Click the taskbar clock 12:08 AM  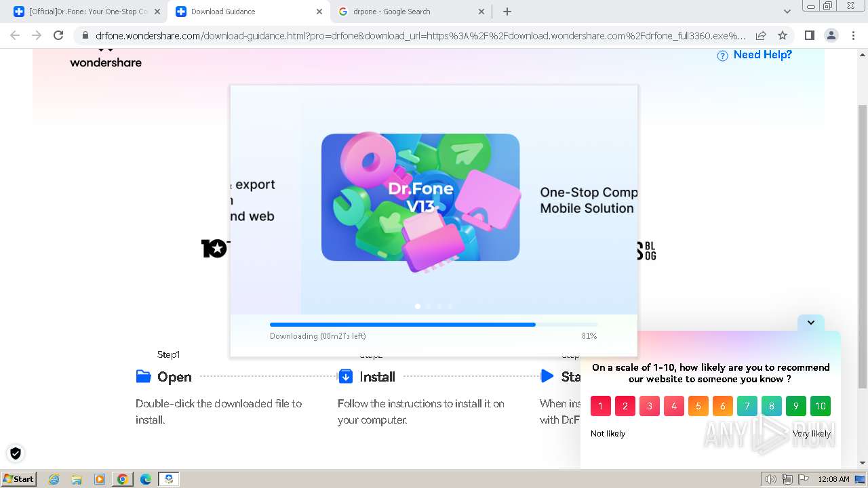pos(833,479)
